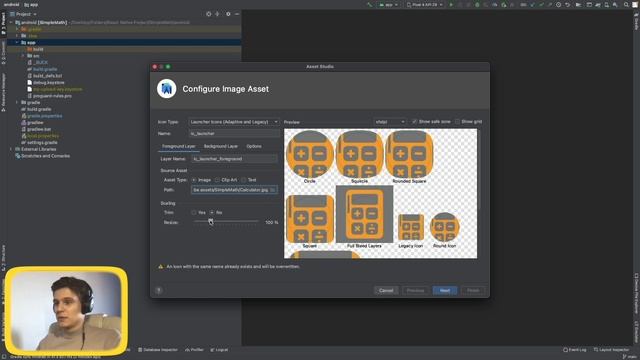Open the preview density dropdown

pos(390,122)
